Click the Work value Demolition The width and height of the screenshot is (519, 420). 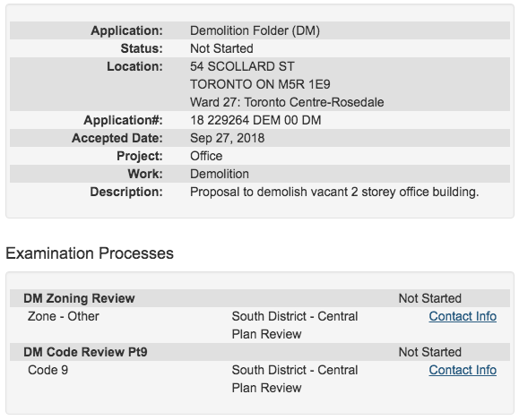219,174
